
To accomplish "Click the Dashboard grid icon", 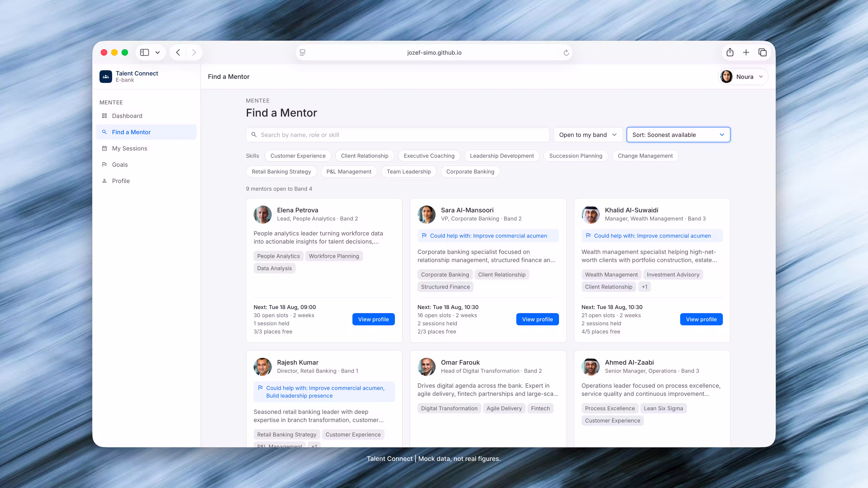I will point(104,116).
